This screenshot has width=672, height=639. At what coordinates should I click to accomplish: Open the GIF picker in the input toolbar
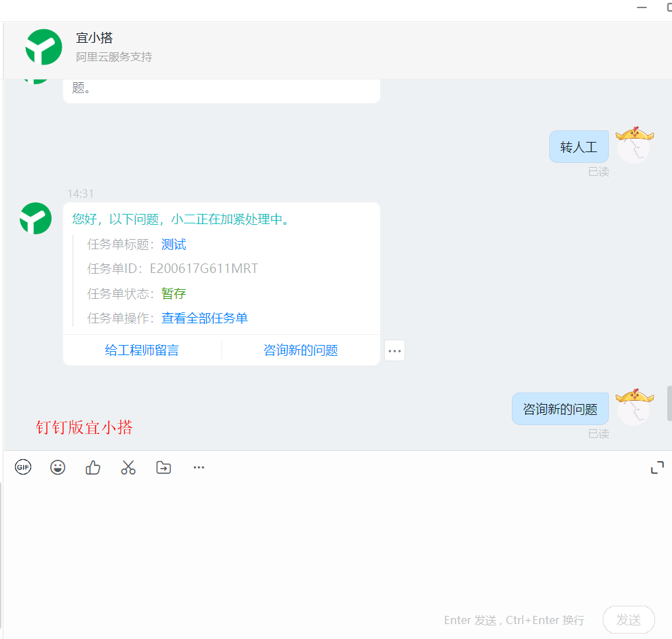click(x=23, y=467)
